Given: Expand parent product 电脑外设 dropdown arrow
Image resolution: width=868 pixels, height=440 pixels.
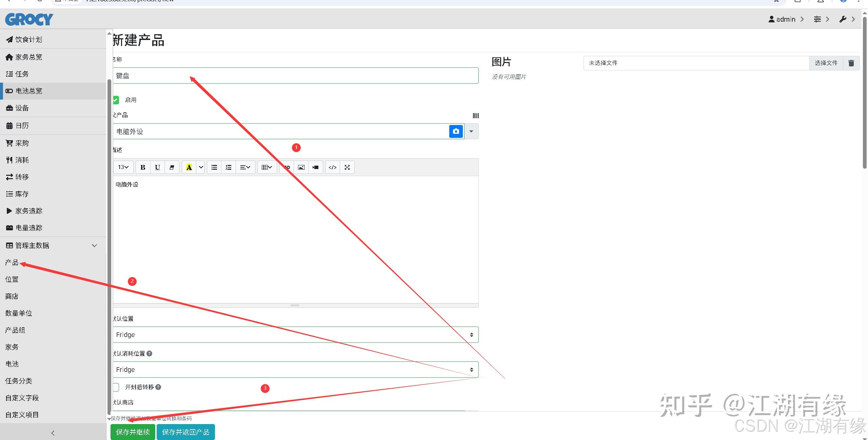Looking at the screenshot, I should pos(471,131).
